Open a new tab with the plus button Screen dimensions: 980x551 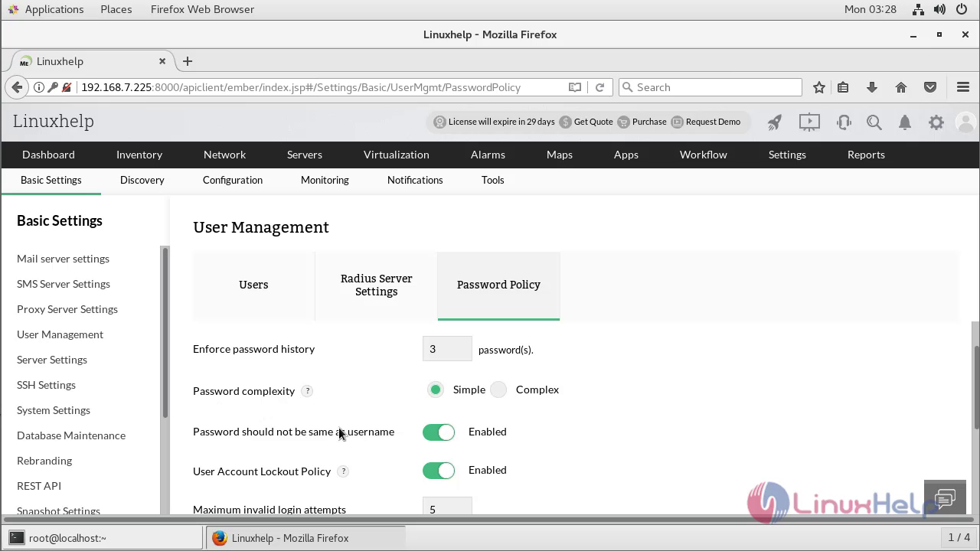coord(188,61)
